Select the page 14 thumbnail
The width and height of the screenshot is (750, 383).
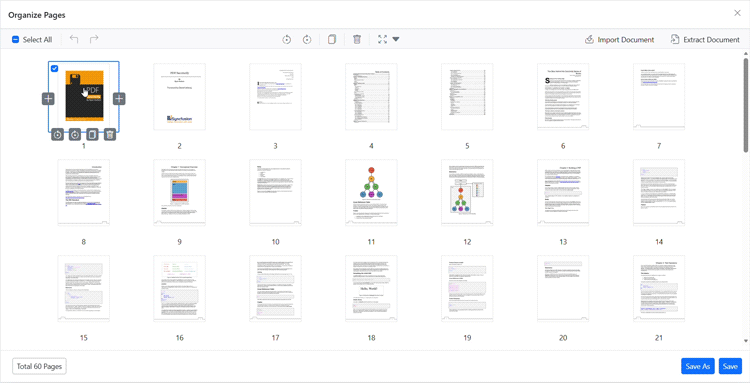(659, 193)
